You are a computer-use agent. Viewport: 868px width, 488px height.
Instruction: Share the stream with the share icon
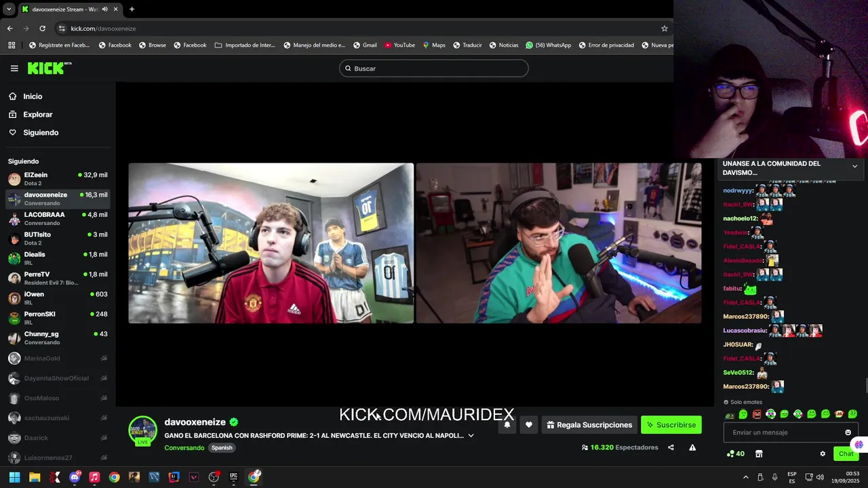coord(671,447)
